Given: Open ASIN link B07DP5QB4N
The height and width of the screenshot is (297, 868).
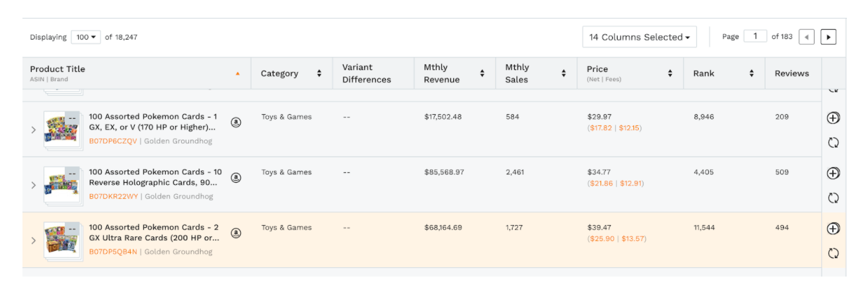Looking at the screenshot, I should pyautogui.click(x=113, y=251).
